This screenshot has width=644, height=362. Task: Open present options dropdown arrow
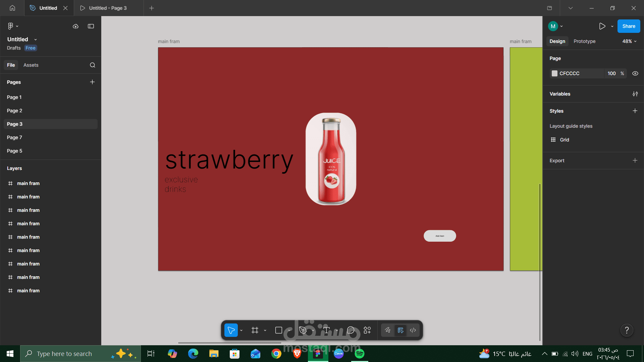click(612, 26)
